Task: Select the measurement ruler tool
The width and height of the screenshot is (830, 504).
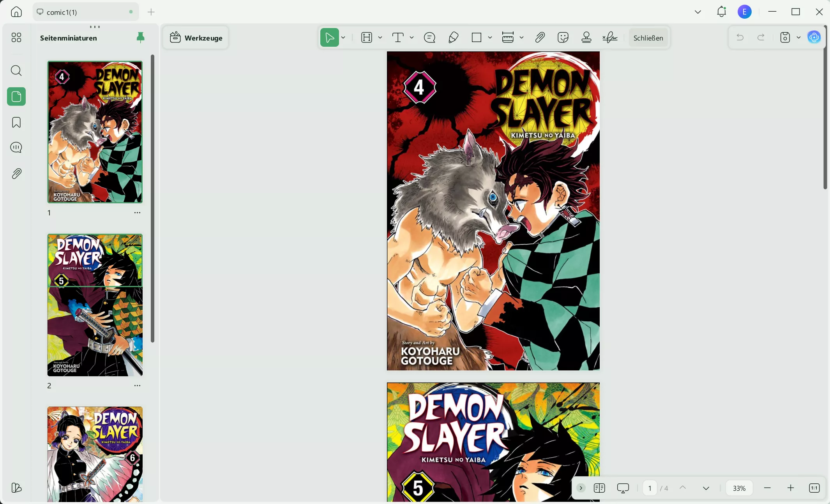Action: (508, 37)
